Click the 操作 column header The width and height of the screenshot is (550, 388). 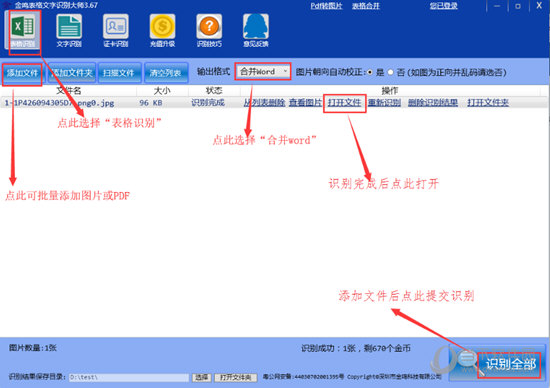click(x=390, y=91)
